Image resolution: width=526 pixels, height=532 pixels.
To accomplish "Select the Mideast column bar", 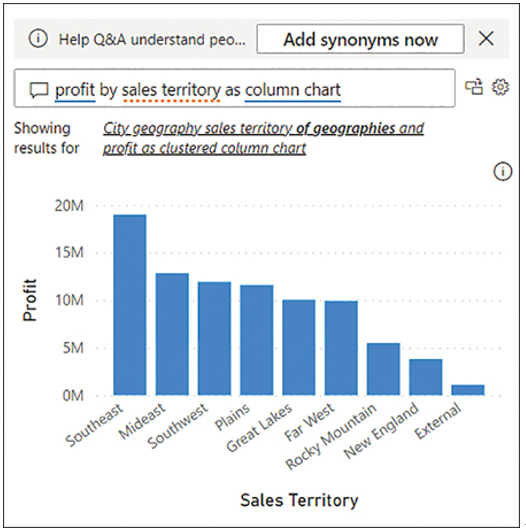I will click(172, 334).
